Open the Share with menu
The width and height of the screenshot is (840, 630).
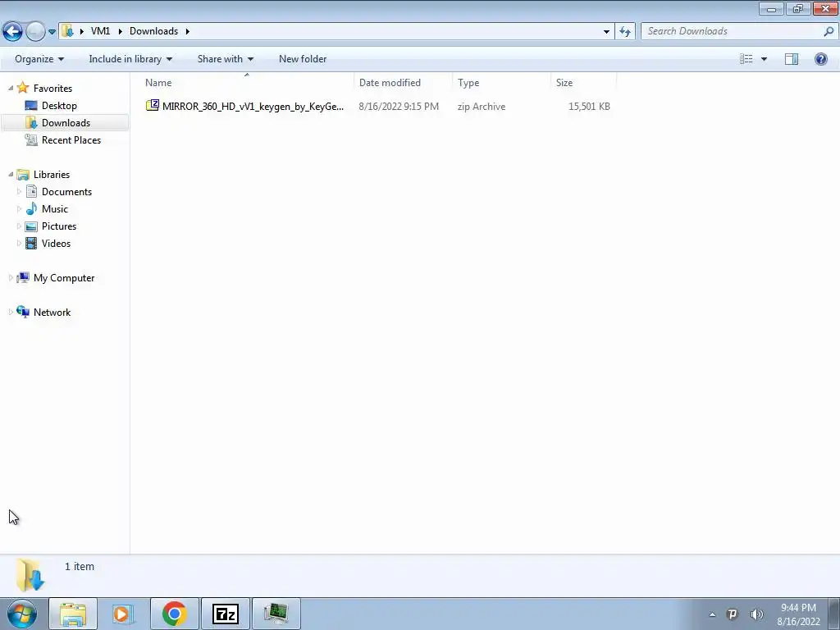pyautogui.click(x=225, y=59)
